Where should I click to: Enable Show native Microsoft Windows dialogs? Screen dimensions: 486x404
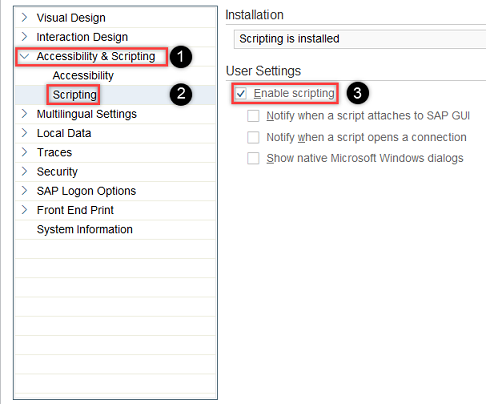(x=253, y=158)
